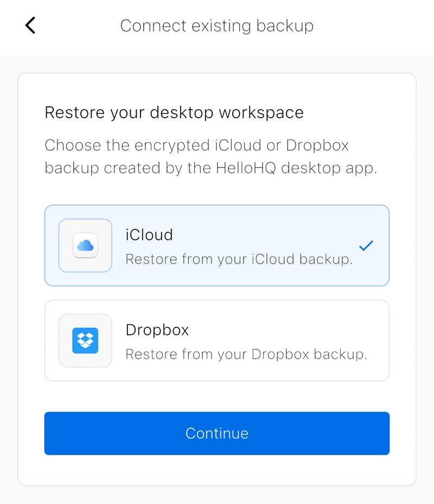
Task: Click the 'Restore your desktop workspace' heading
Action: [174, 113]
